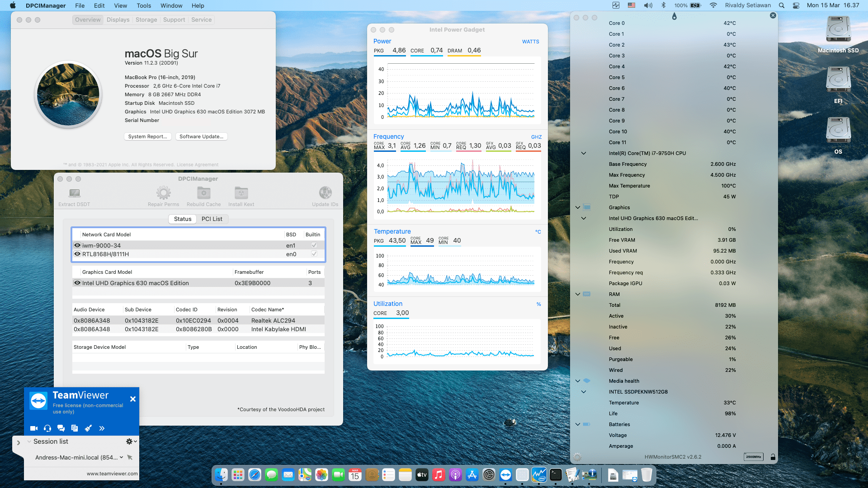Open the DPCIManager application menu
868x488 pixels.
(46, 5)
